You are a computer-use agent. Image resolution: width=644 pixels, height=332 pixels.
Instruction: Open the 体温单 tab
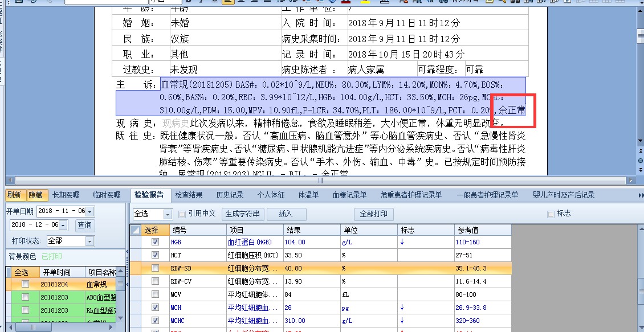point(308,195)
